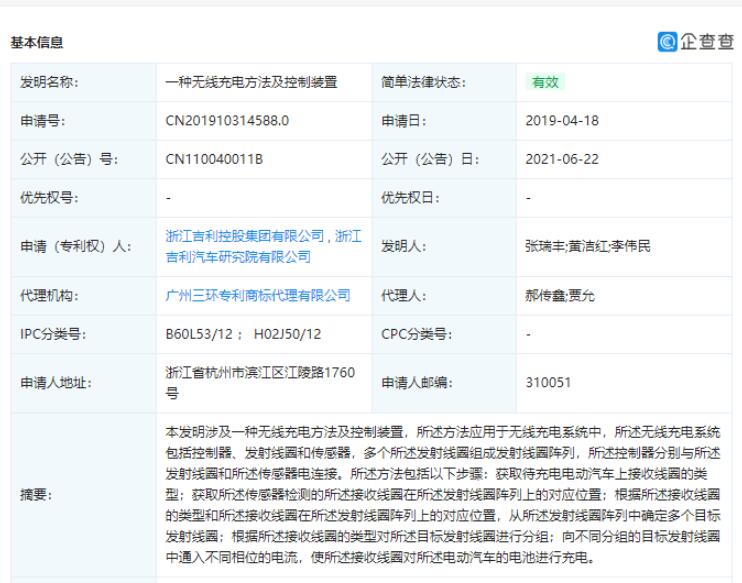Select application date 2019-04-18

pos(562,121)
